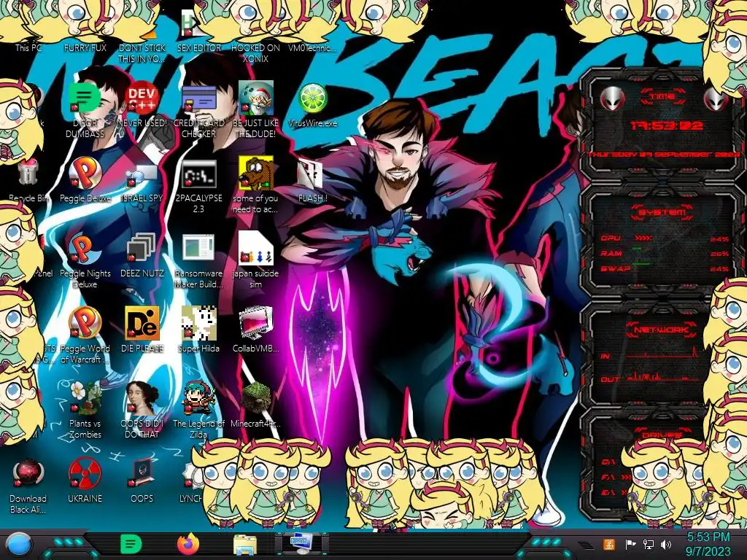The height and width of the screenshot is (560, 747).
Task: Open the BE JUST LIKE THE DUDE! icon
Action: point(256,99)
